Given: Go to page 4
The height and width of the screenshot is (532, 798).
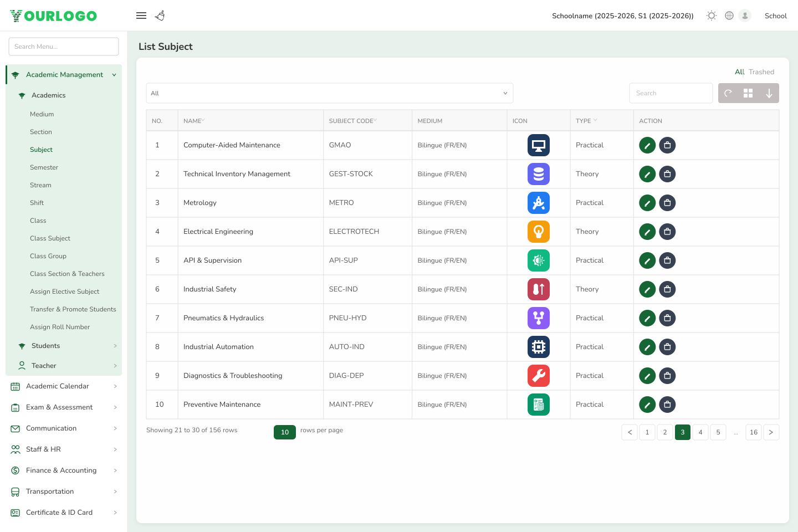Looking at the screenshot, I should 700,432.
